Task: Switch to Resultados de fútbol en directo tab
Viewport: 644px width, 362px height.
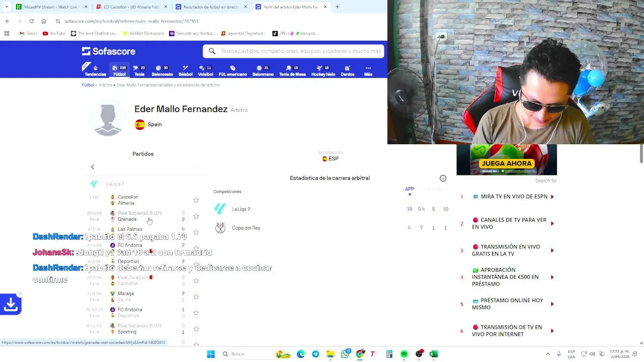Action: point(211,7)
